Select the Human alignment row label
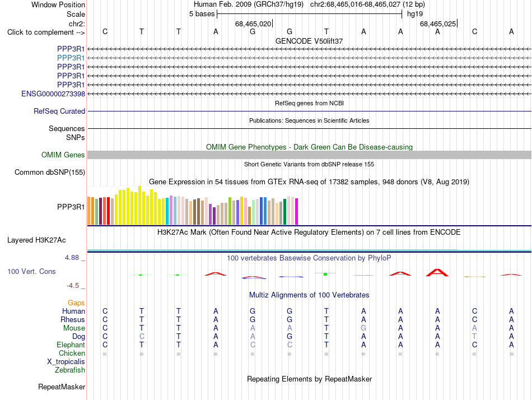The width and height of the screenshot is (532, 400). [73, 311]
